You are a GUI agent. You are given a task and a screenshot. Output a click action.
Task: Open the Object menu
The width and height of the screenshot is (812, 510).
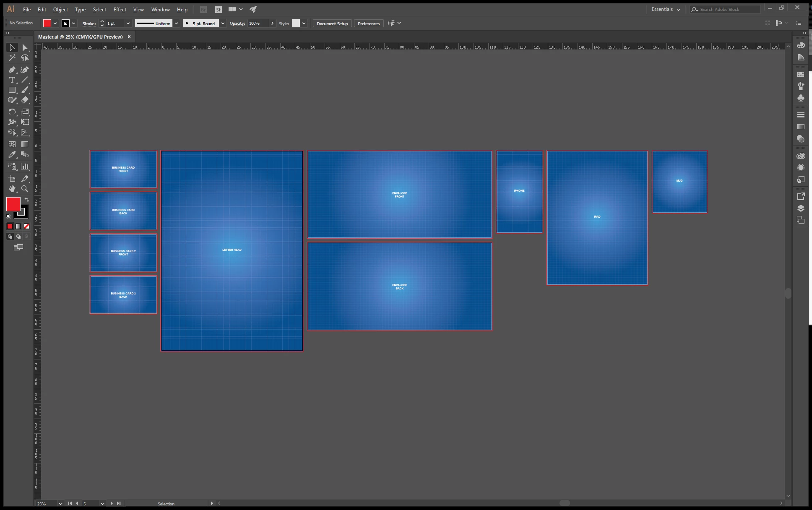tap(60, 9)
